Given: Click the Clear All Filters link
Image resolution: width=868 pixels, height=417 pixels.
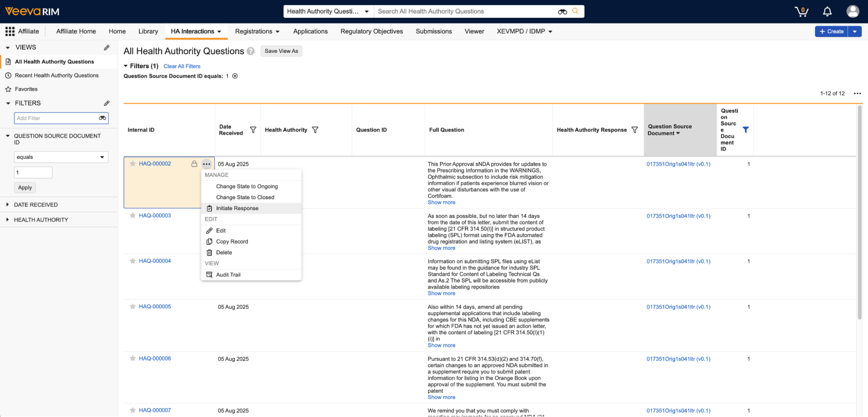Looking at the screenshot, I should click(x=182, y=66).
